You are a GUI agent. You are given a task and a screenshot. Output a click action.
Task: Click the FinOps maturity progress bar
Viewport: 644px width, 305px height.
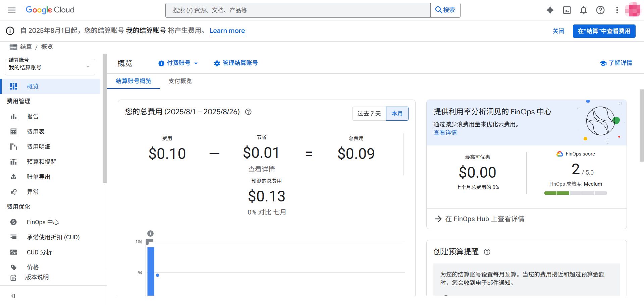(x=576, y=193)
